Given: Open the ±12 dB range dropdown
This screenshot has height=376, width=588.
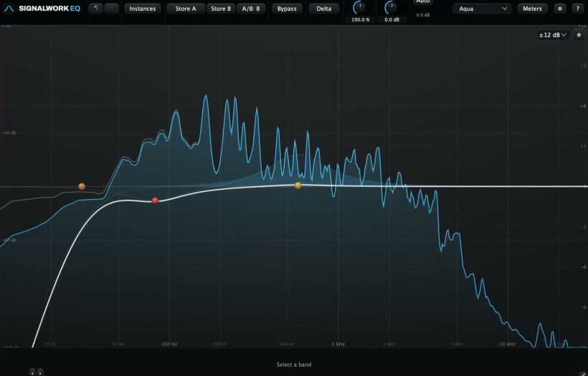Looking at the screenshot, I should click(x=553, y=35).
